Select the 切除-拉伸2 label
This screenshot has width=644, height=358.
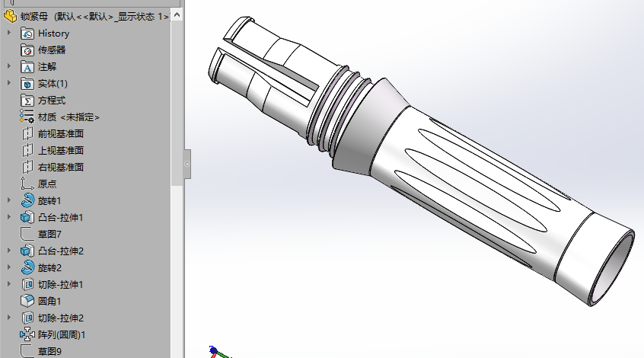click(x=61, y=318)
